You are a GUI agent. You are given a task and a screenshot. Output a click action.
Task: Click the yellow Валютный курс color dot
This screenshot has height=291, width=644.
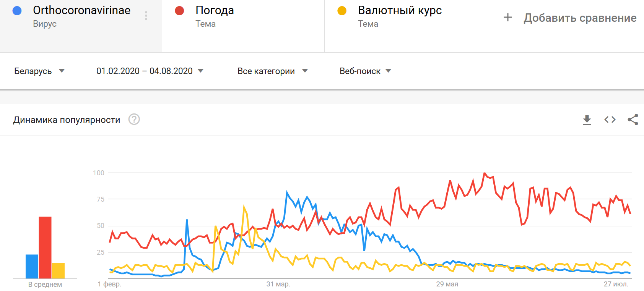(342, 11)
